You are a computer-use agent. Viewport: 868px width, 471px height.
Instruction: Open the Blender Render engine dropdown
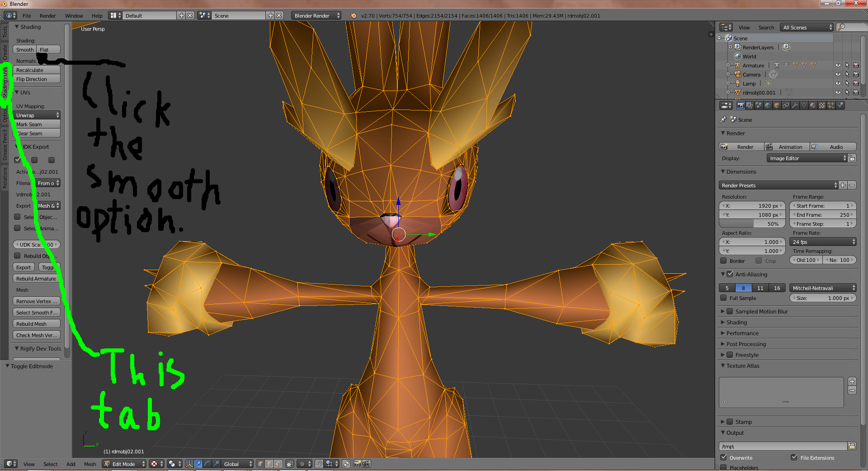(x=316, y=15)
